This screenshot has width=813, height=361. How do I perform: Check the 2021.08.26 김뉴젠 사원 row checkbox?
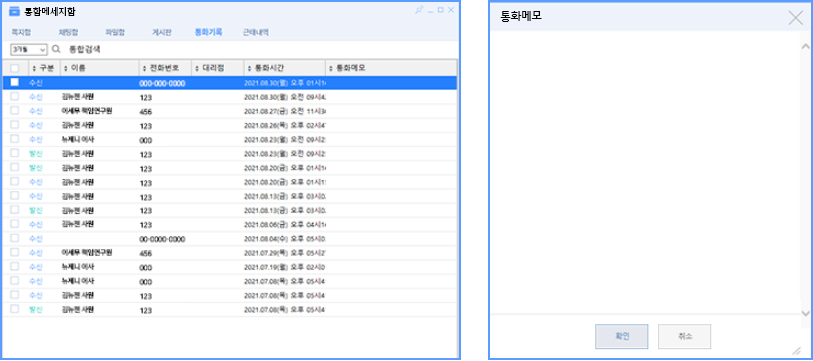tap(15, 124)
